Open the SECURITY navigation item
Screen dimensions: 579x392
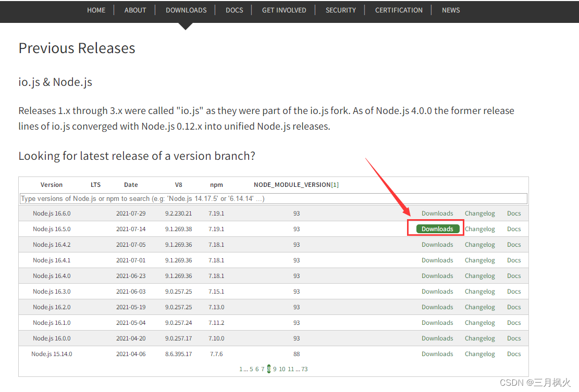pyautogui.click(x=341, y=10)
